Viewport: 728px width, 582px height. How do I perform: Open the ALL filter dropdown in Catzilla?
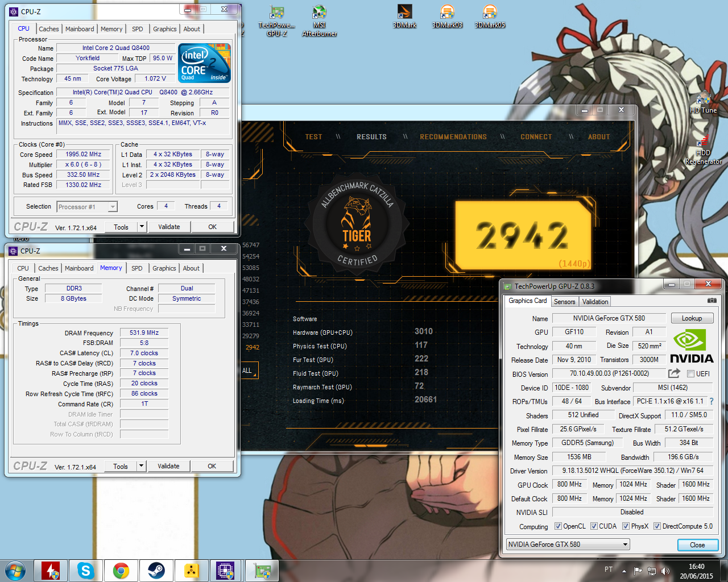(x=250, y=371)
